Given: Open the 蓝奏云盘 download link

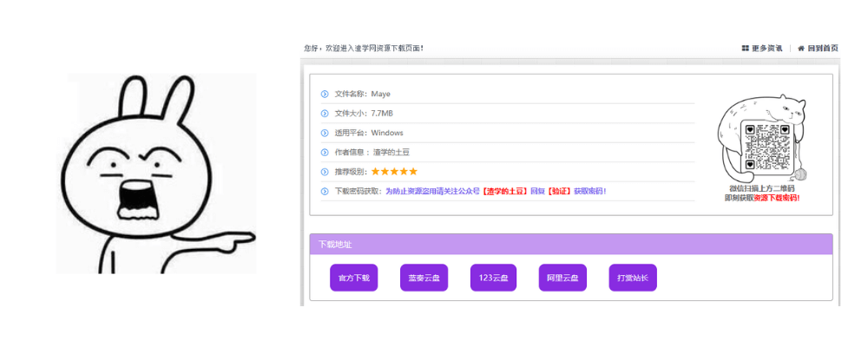Looking at the screenshot, I should tap(424, 278).
